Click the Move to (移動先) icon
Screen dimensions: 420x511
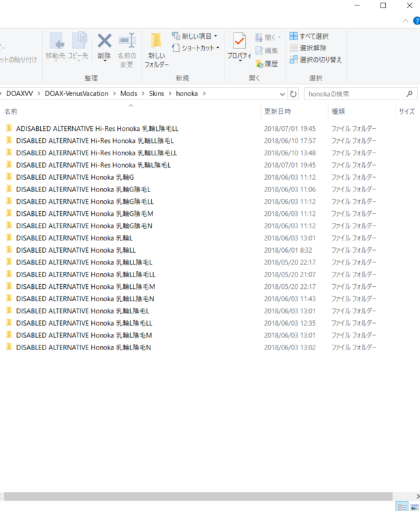pyautogui.click(x=55, y=47)
